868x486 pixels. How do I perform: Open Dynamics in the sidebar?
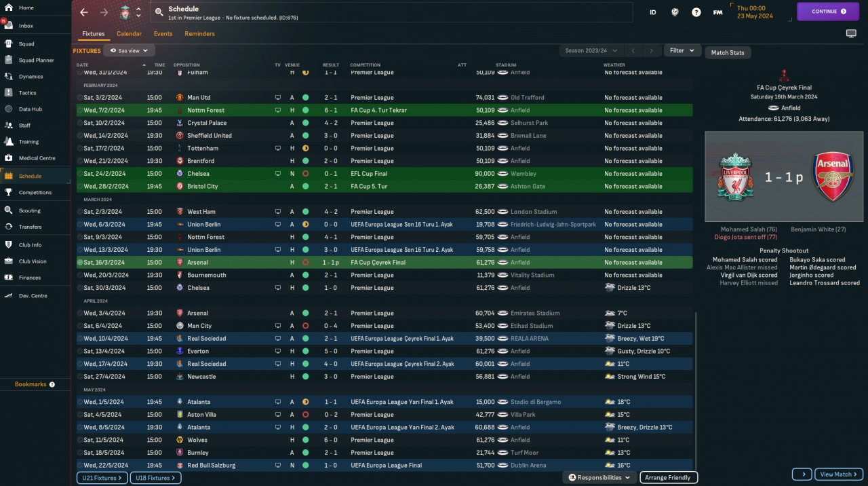[35, 77]
